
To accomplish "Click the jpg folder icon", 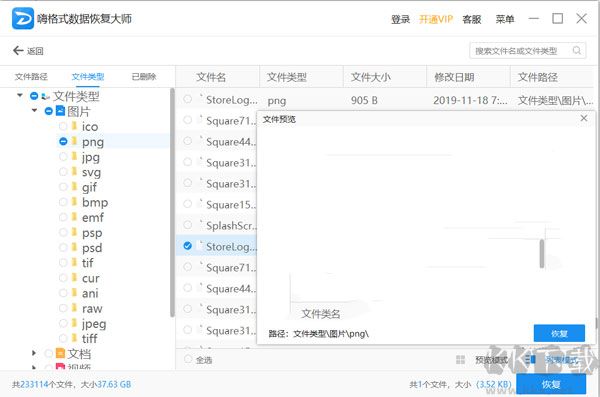I will (75, 156).
